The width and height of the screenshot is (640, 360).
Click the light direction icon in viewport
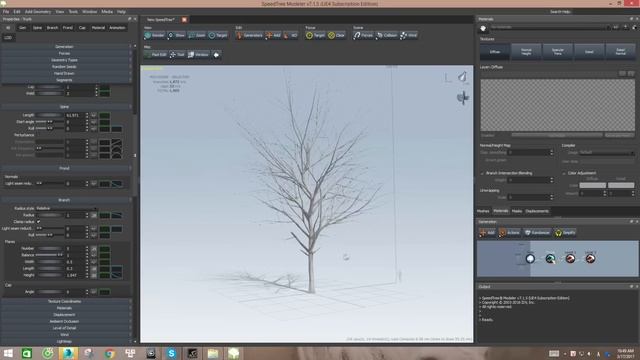pyautogui.click(x=462, y=77)
